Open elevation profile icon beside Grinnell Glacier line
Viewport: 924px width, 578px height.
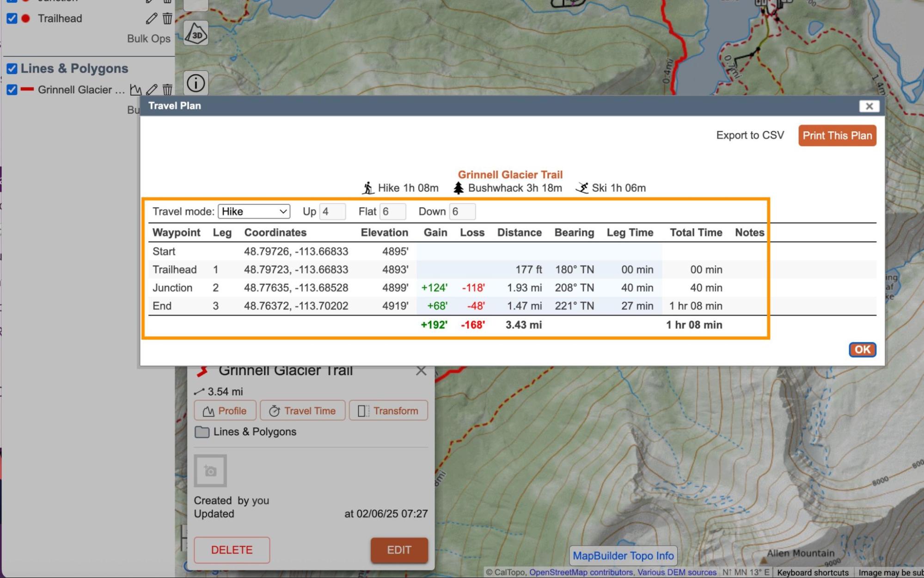coord(135,90)
